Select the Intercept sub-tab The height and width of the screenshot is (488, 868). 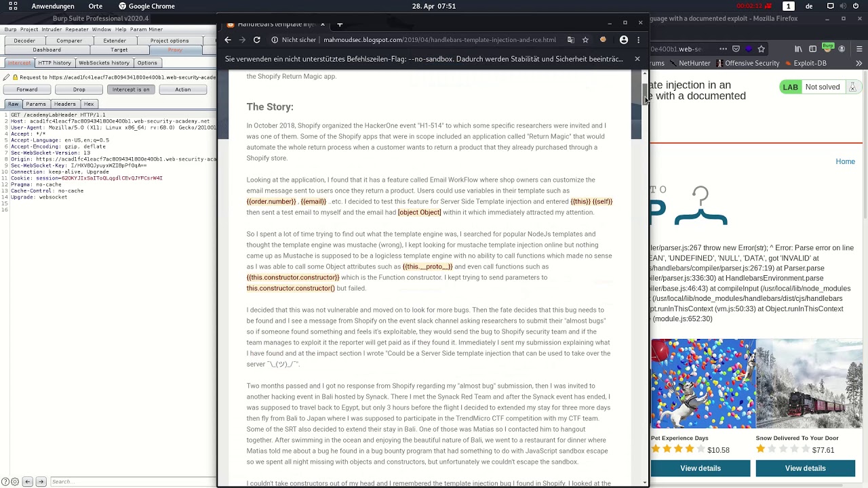coord(19,63)
